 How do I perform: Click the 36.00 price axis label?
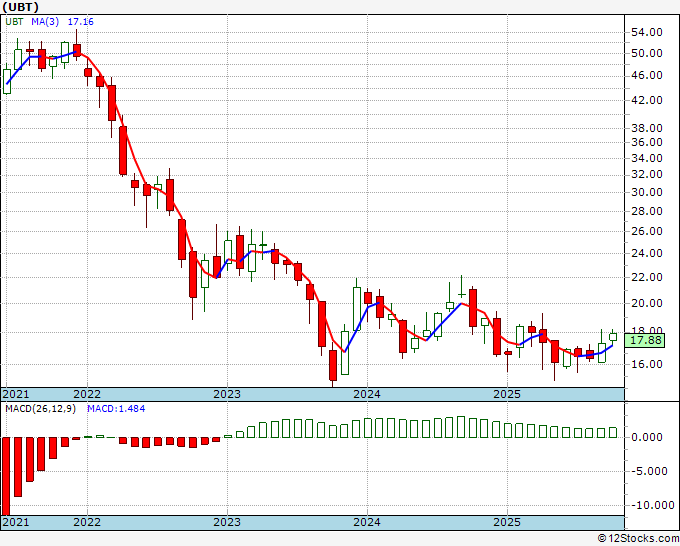click(646, 143)
